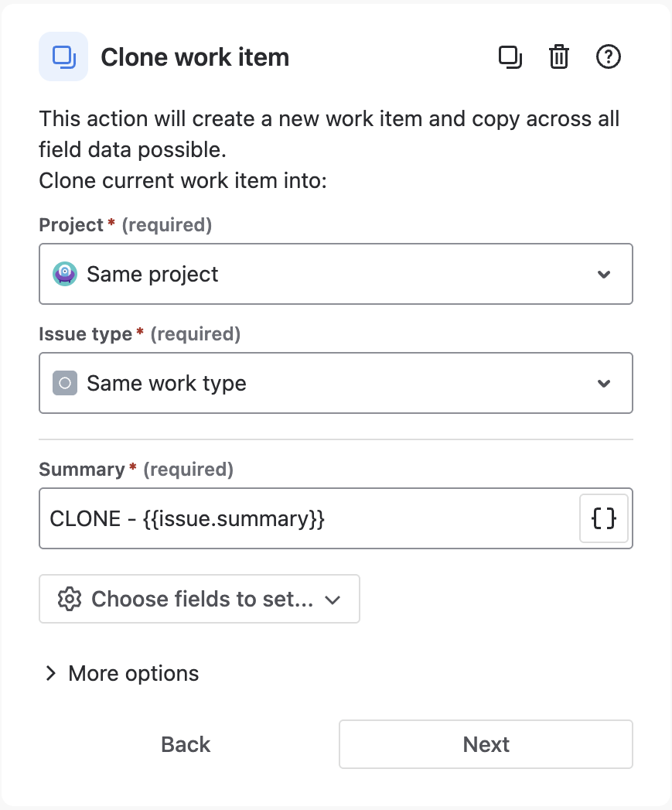The width and height of the screenshot is (672, 810).
Task: Open help via the question mark icon
Action: pos(609,57)
